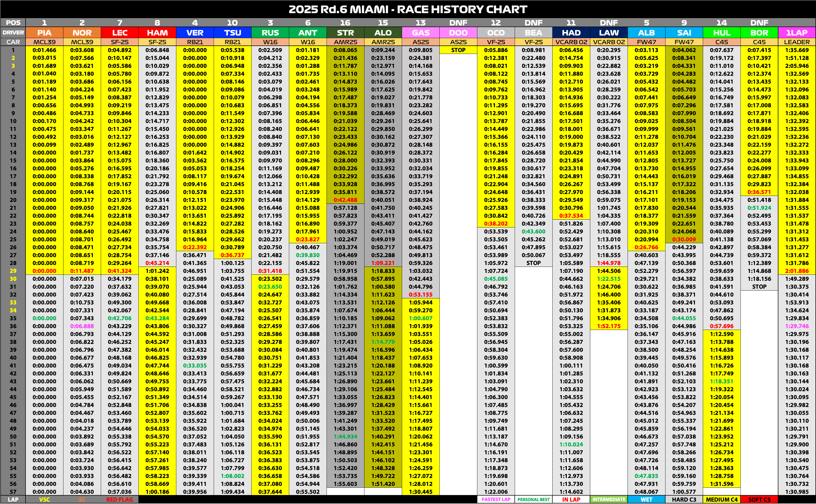Select the BOR driver header
816x504 pixels.
(759, 33)
